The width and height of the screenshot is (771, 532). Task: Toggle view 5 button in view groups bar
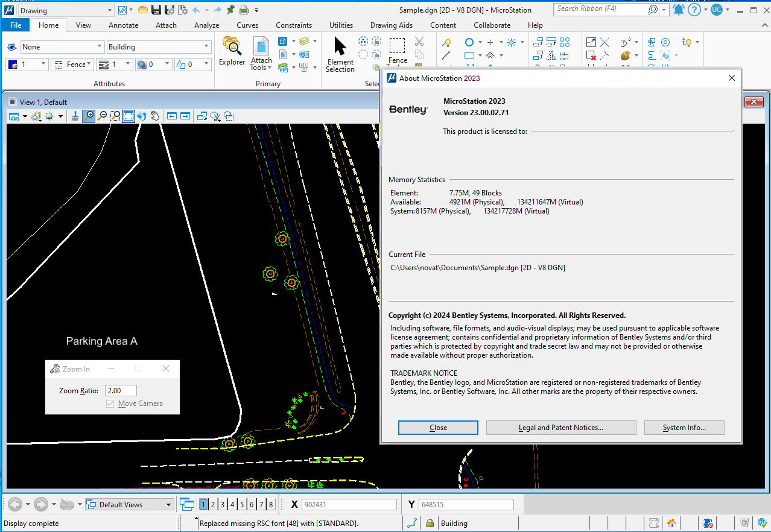click(242, 505)
